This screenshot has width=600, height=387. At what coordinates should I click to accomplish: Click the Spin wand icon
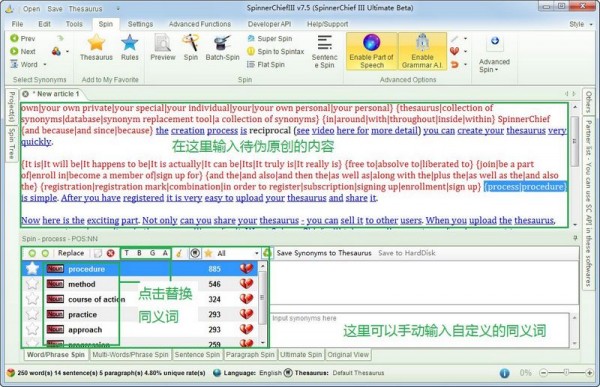(x=191, y=42)
